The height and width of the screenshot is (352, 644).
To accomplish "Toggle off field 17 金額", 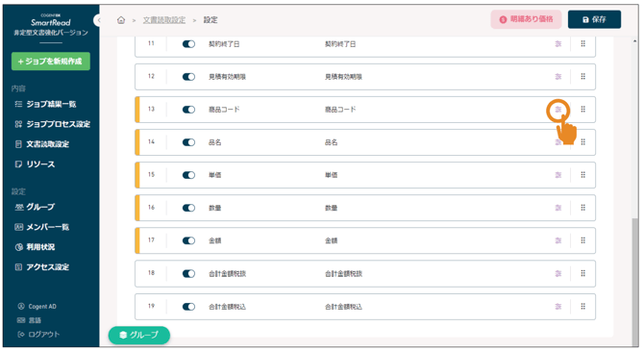I will 188,240.
